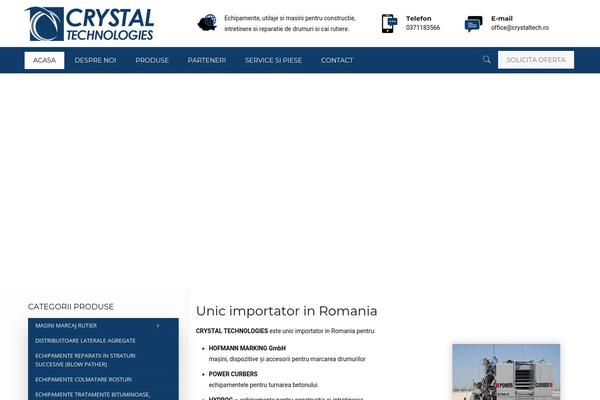Screen dimensions: 600x400
Task: Click the Crystal Technologies logo
Action: 90,24
